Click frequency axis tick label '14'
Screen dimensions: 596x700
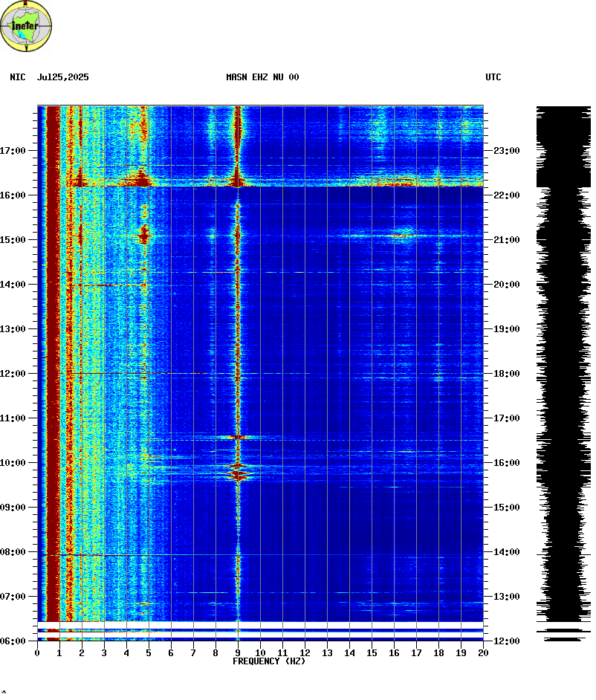(x=349, y=653)
